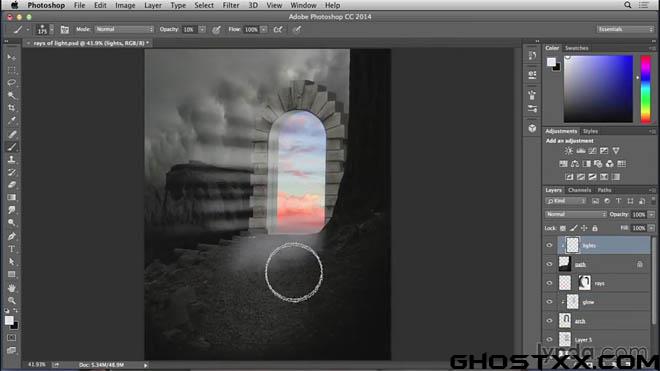This screenshot has height=371, width=660.
Task: Open the layer blend mode Normal dropdown
Action: point(575,214)
